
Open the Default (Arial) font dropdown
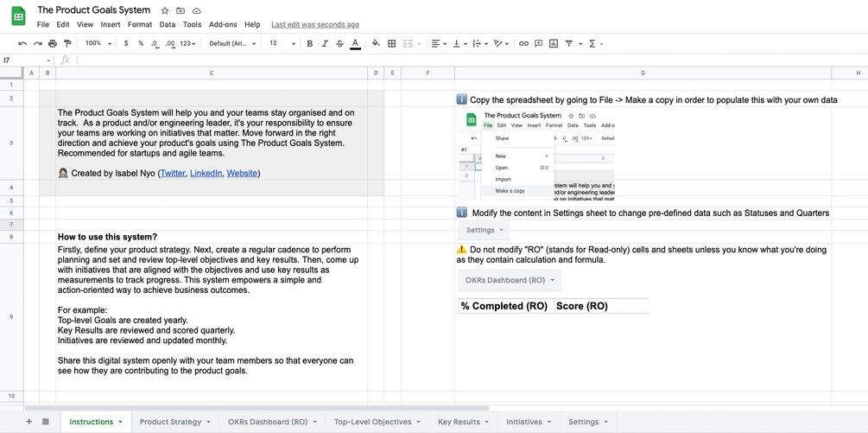pyautogui.click(x=232, y=43)
